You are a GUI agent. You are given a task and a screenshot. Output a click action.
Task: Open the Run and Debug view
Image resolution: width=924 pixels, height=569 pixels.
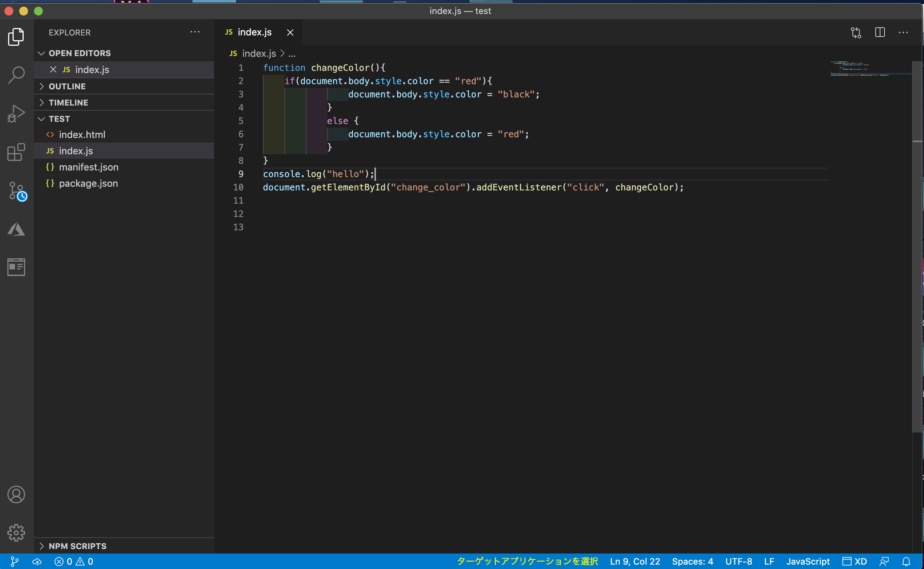point(16,113)
